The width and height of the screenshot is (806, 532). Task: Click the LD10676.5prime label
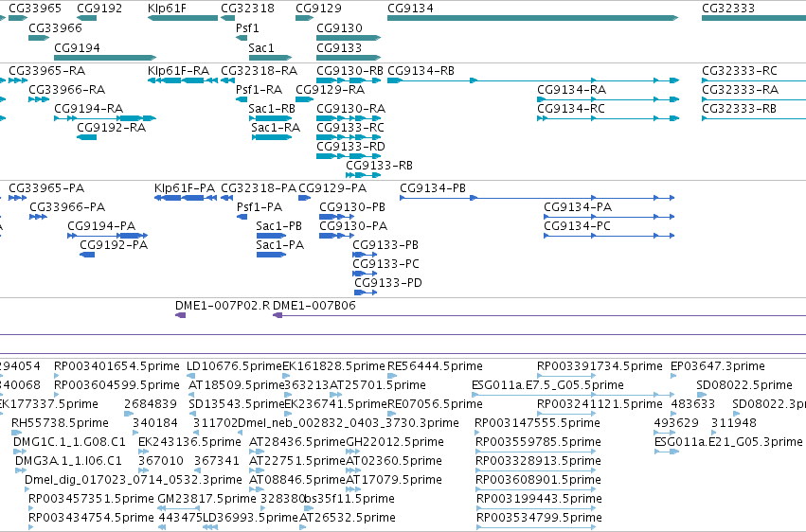[x=234, y=366]
